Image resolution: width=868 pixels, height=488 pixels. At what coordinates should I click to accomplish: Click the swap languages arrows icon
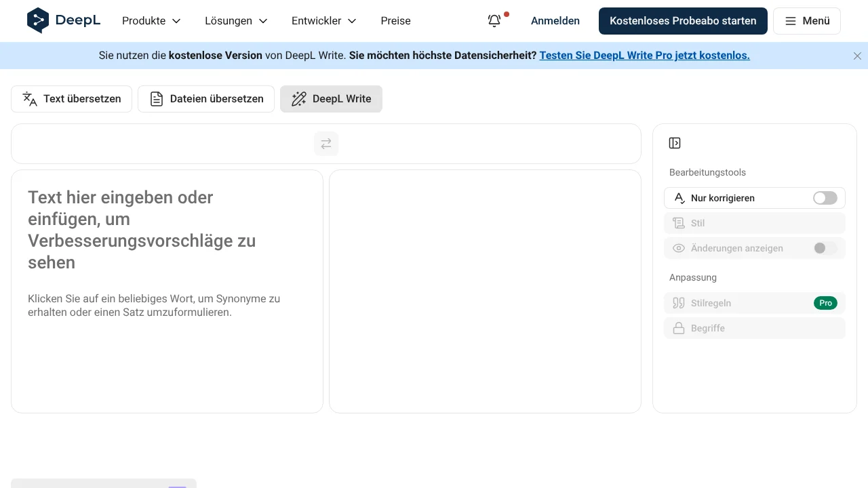326,144
